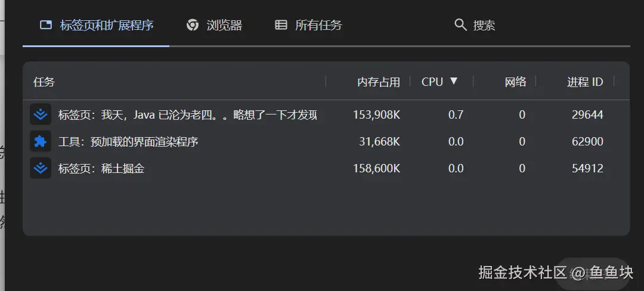The width and height of the screenshot is (644, 291).
Task: Click the Chrome logo icon beside 浏览器
Action: tap(192, 25)
